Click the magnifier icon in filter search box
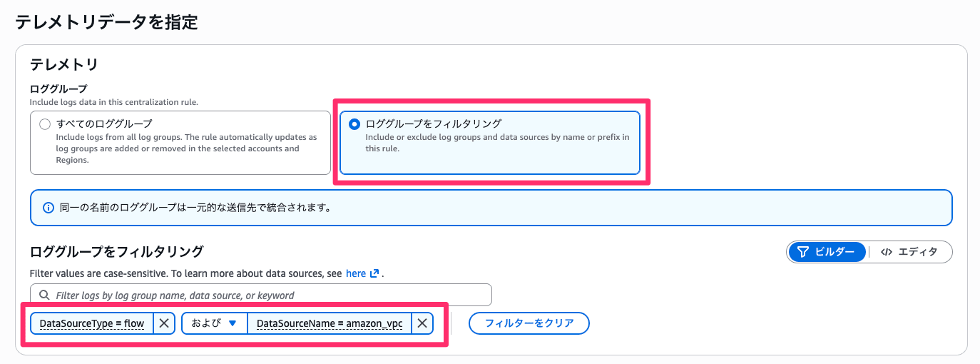This screenshot has width=980, height=364. (44, 295)
